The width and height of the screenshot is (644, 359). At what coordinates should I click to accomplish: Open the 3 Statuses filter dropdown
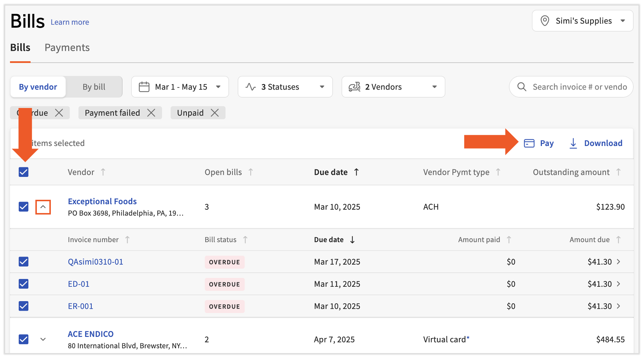click(x=285, y=87)
